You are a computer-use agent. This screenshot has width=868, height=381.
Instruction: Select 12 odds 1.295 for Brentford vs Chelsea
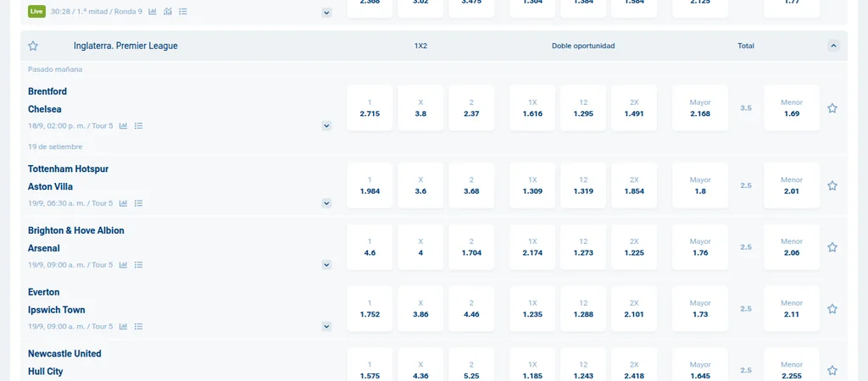583,108
